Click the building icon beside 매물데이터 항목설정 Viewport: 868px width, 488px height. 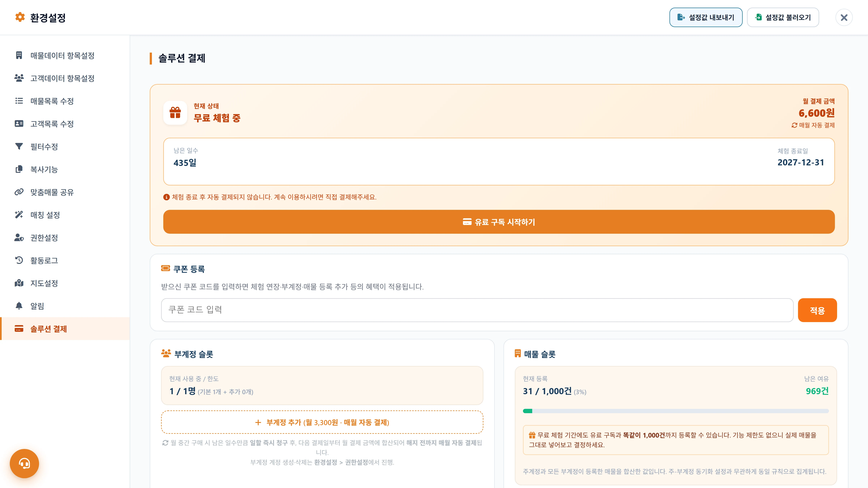tap(19, 55)
